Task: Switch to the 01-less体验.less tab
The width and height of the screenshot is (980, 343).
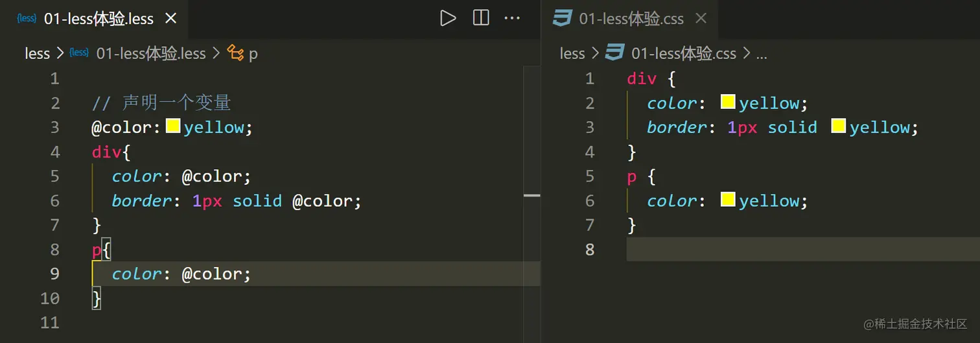Action: pos(94,19)
